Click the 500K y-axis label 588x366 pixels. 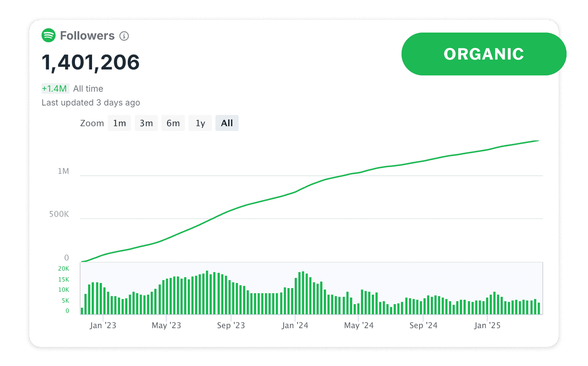tap(59, 214)
